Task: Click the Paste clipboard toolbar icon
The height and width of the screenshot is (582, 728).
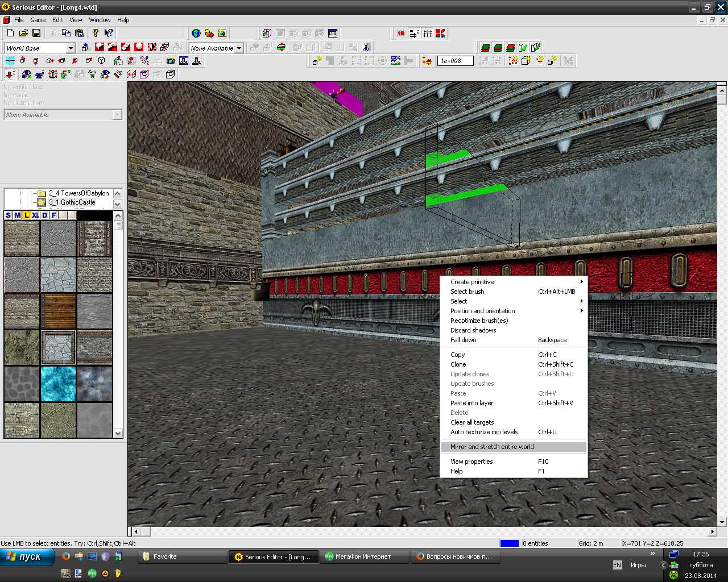Action: coord(79,34)
